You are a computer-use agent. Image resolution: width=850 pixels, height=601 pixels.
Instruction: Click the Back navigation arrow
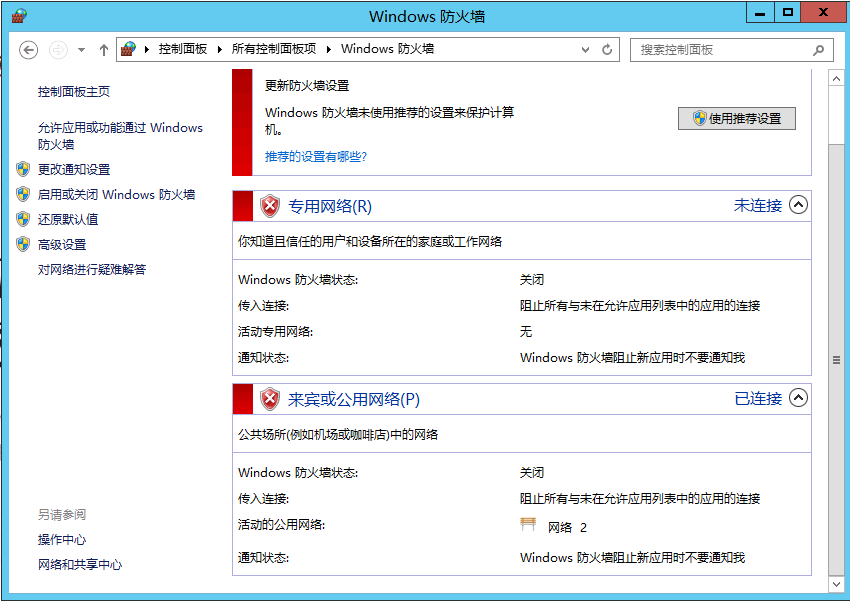click(x=28, y=50)
